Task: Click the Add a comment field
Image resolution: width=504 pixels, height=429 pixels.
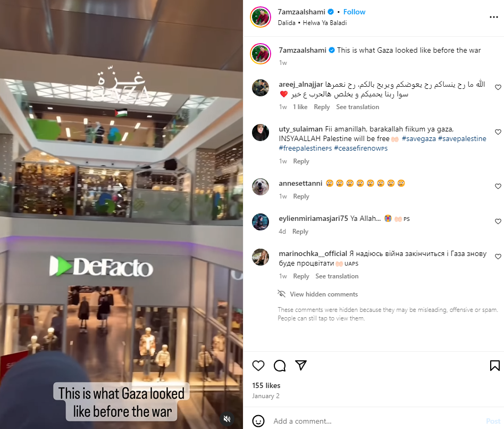Action: (376, 421)
